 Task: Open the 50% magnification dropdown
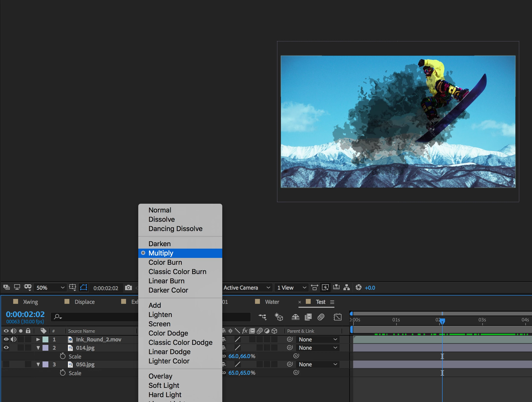point(50,288)
